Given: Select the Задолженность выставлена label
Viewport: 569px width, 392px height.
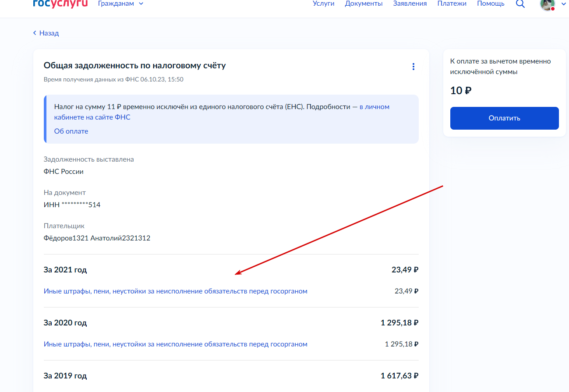Looking at the screenshot, I should [x=89, y=159].
